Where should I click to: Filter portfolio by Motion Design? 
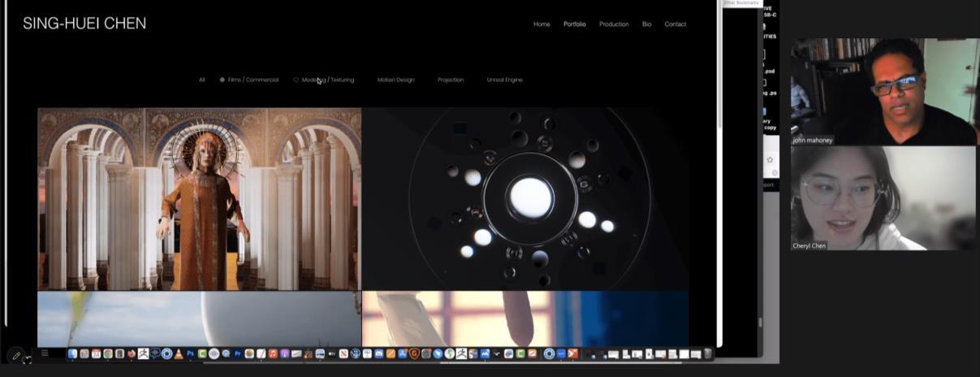click(395, 80)
